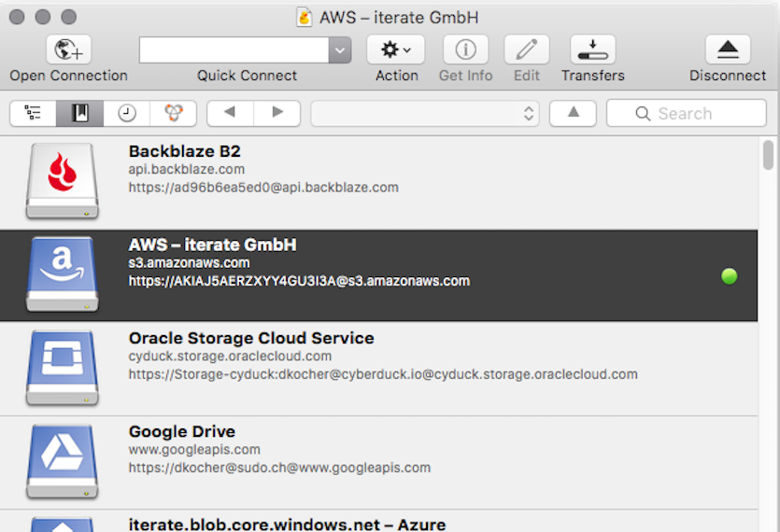Go back with the left arrow

230,113
